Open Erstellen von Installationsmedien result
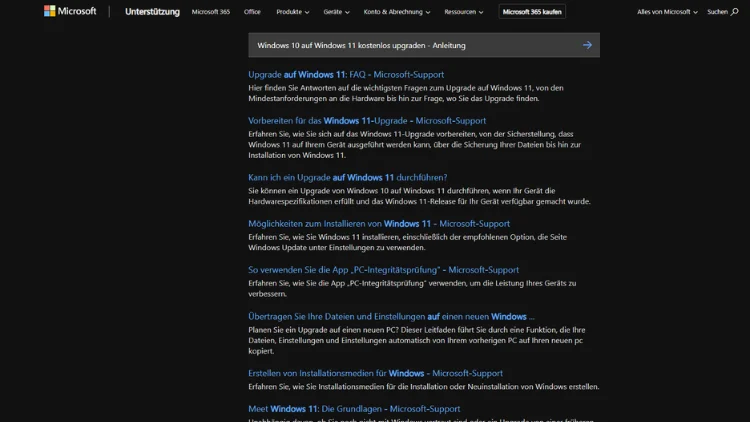The width and height of the screenshot is (750, 422). [x=375, y=373]
